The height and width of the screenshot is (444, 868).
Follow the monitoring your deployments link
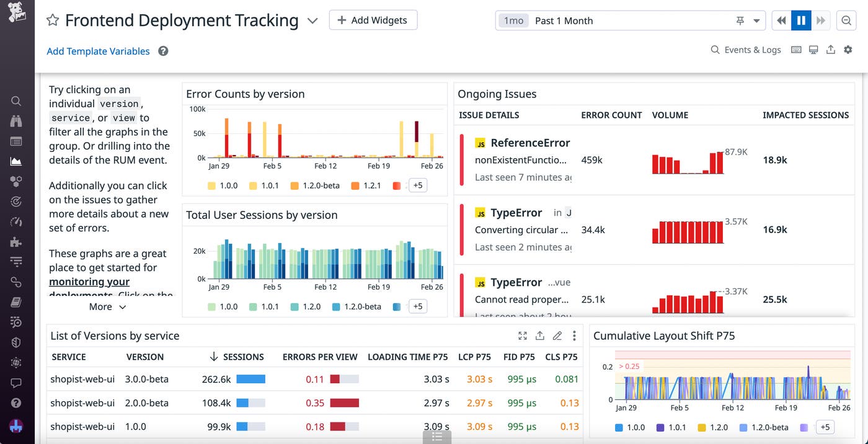click(89, 282)
